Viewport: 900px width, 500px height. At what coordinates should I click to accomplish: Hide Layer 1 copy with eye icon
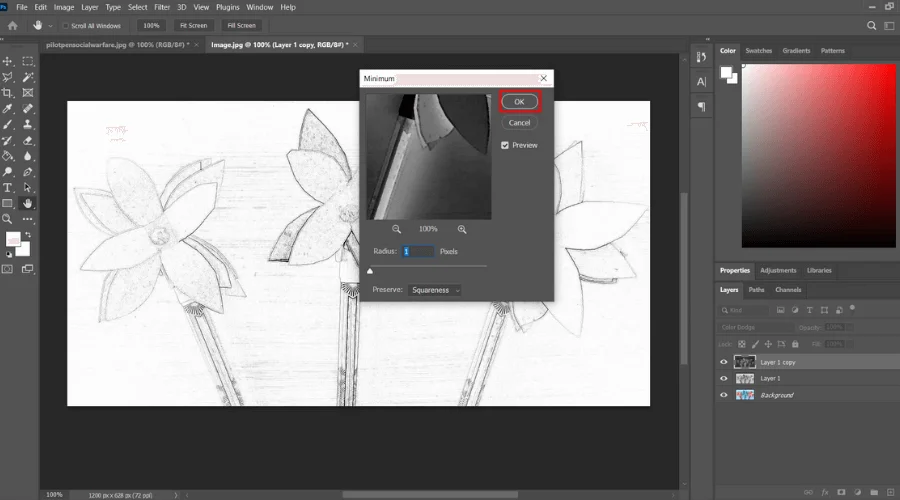724,362
